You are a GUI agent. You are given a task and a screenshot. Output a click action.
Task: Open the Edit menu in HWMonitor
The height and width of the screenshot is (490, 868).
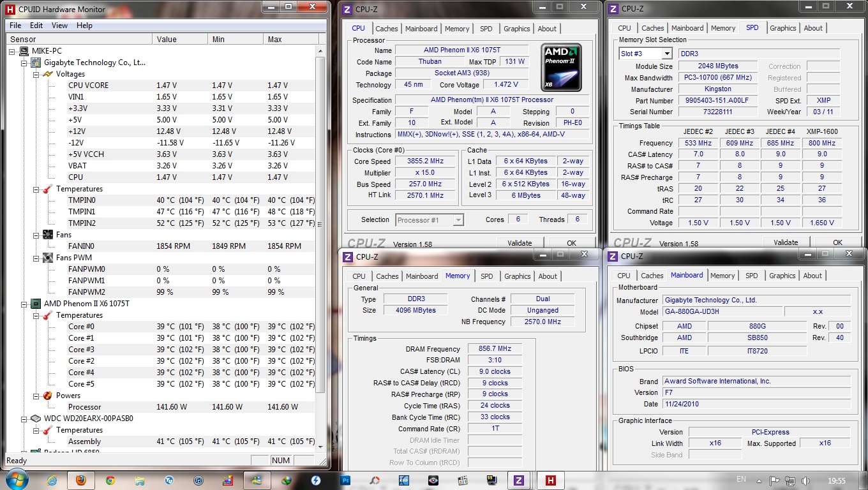pos(36,26)
